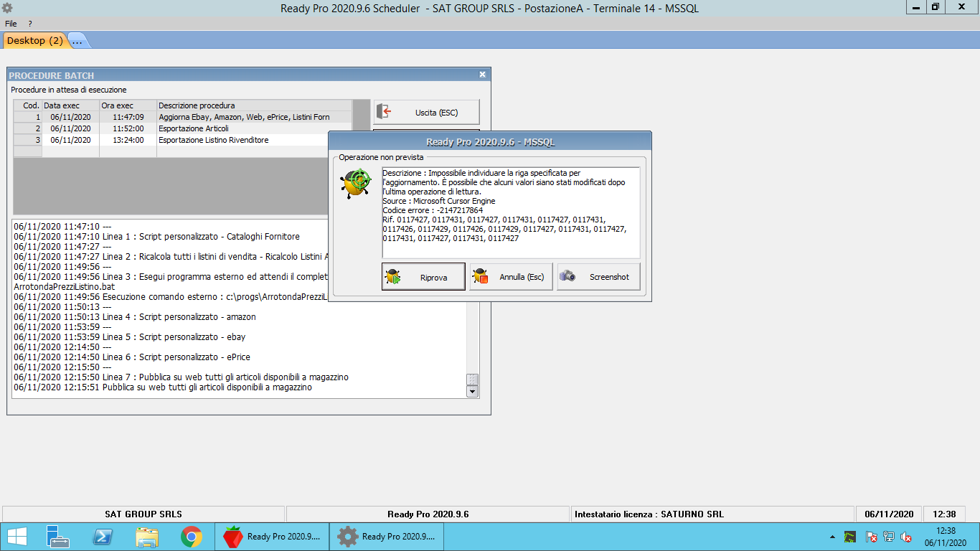Open network status tray icon
Screen dimensions: 980x551
tap(889, 537)
